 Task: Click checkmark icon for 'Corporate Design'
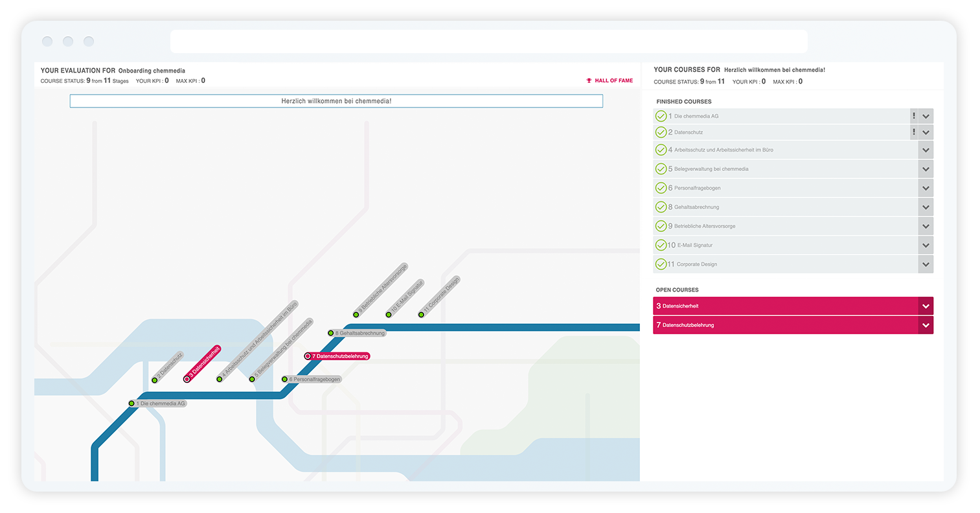(661, 264)
